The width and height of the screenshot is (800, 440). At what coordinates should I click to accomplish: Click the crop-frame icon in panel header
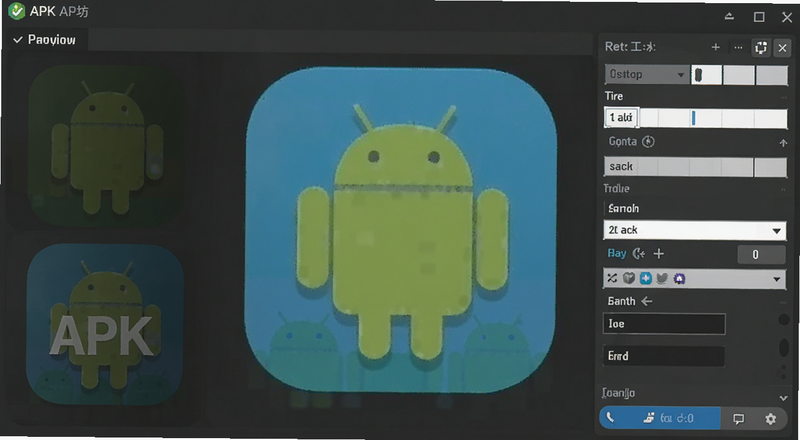point(761,47)
